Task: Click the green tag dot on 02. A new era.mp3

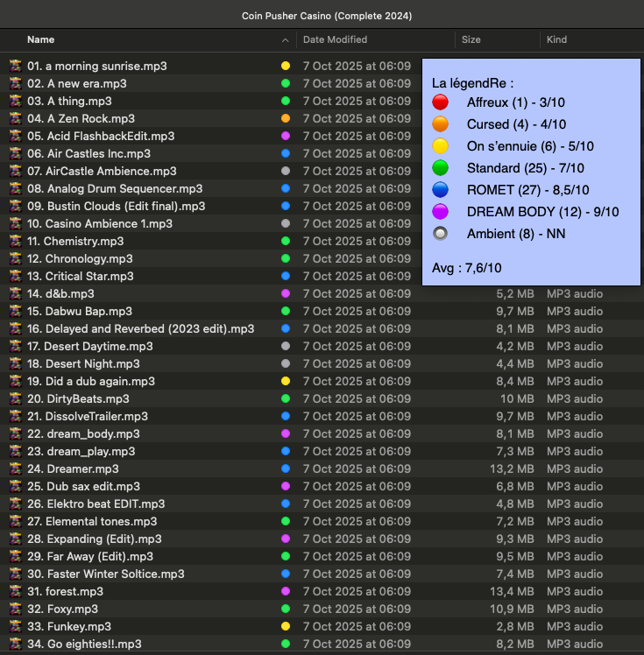Action: (286, 83)
